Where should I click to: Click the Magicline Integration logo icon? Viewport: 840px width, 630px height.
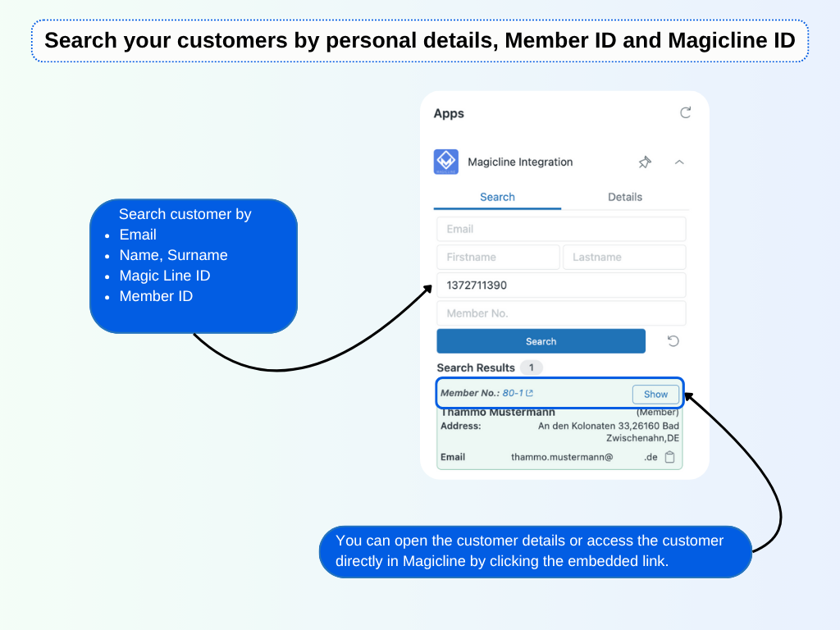(446, 162)
